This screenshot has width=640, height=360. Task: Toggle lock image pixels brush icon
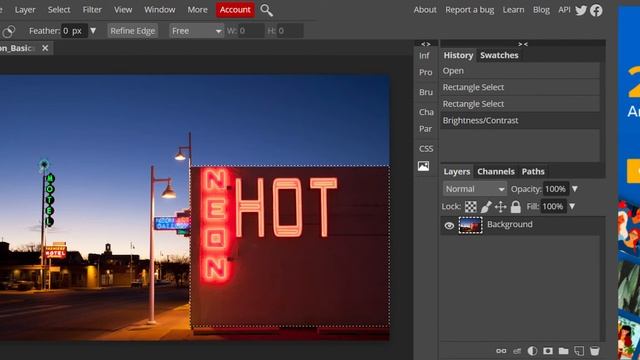tap(486, 207)
